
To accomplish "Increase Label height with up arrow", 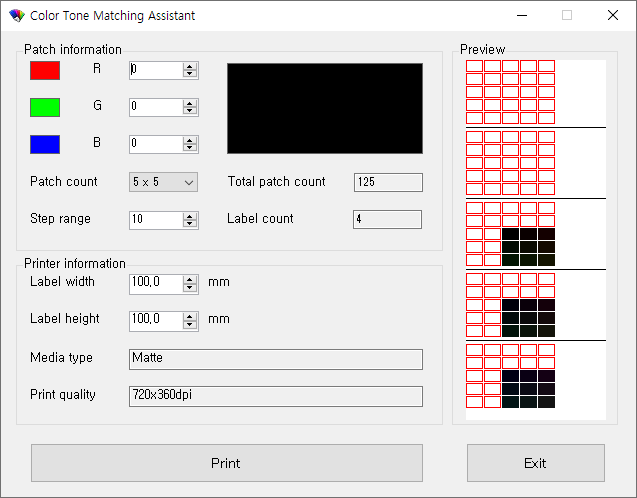I will click(x=190, y=317).
